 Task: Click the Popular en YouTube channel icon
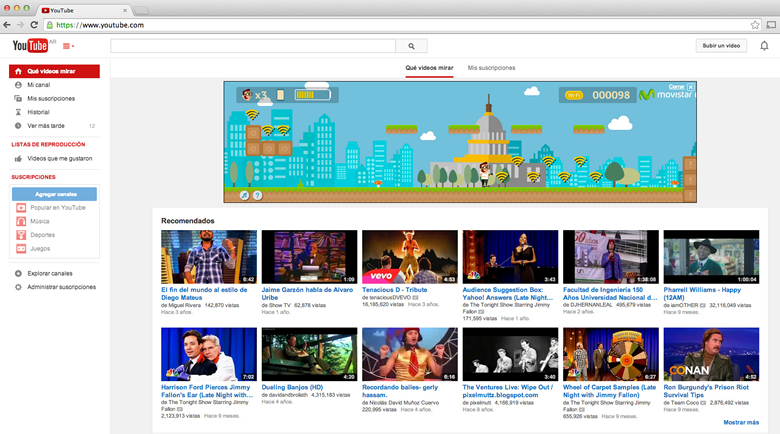21,208
